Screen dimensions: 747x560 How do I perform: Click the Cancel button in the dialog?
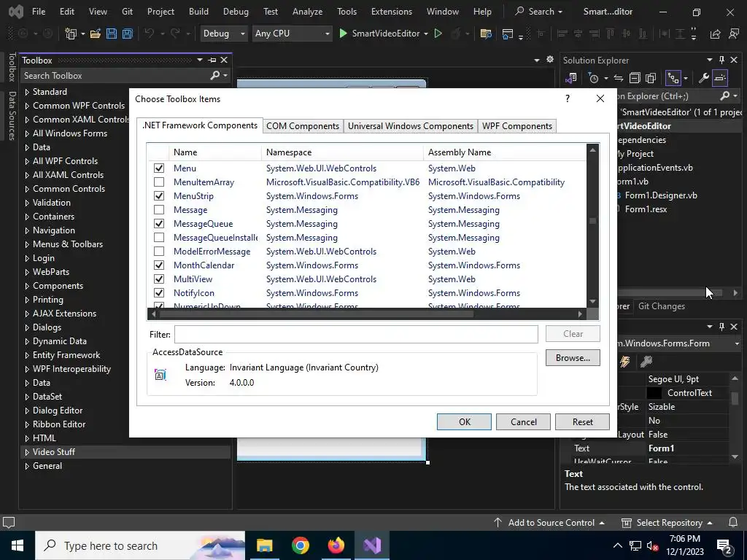(523, 422)
